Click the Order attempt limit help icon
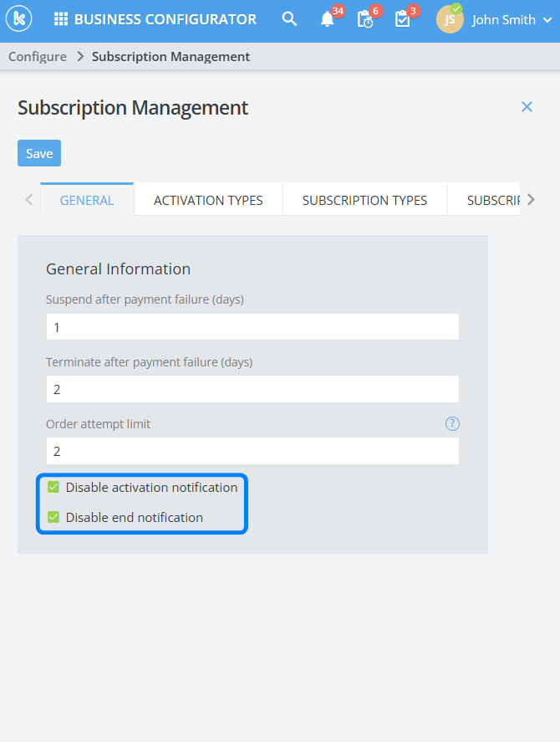This screenshot has height=742, width=560. tap(452, 424)
